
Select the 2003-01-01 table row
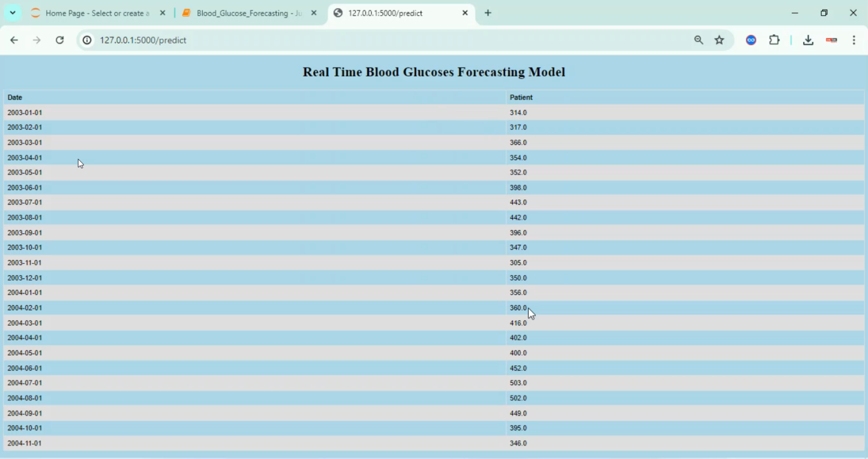tap(231, 112)
